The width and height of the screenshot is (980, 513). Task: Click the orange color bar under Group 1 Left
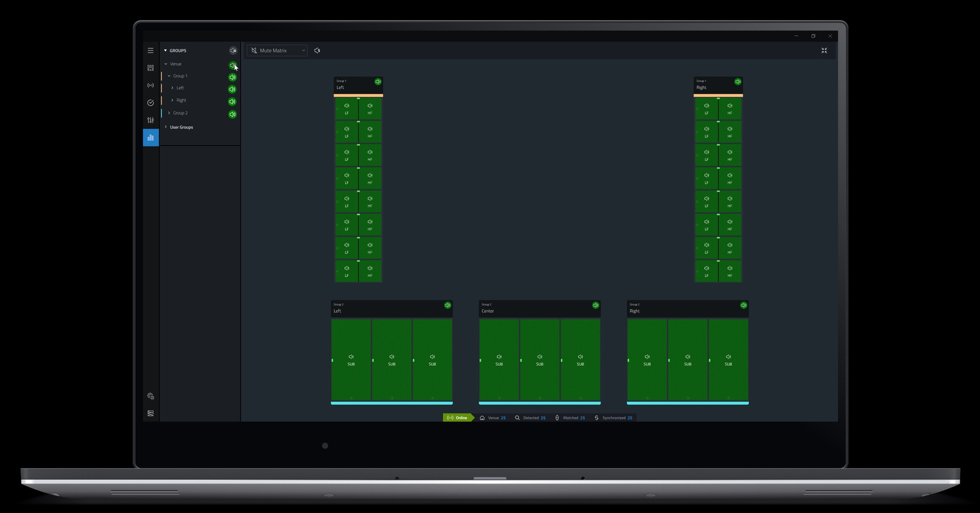point(358,95)
